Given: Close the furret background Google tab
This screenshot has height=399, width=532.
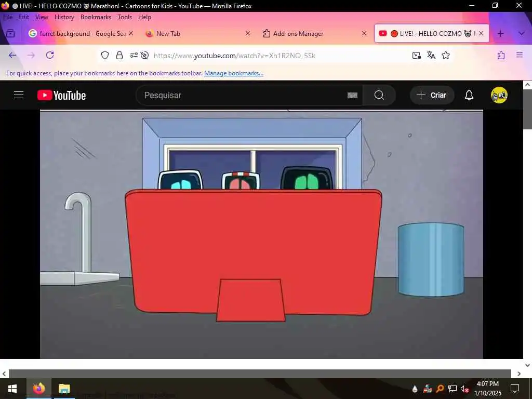Looking at the screenshot, I should tap(131, 33).
